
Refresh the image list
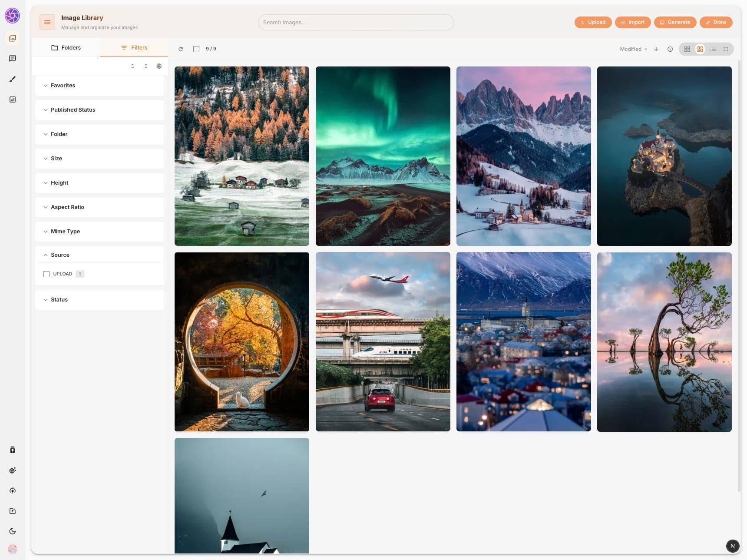point(181,49)
